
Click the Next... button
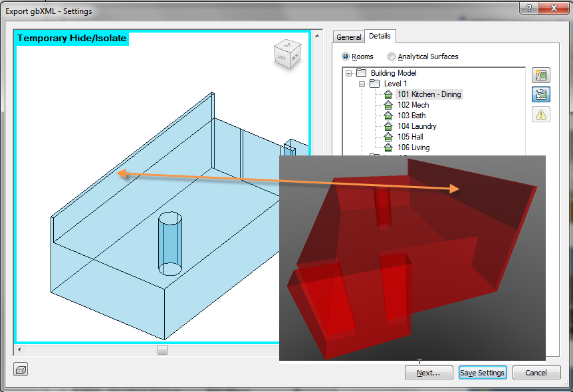429,373
